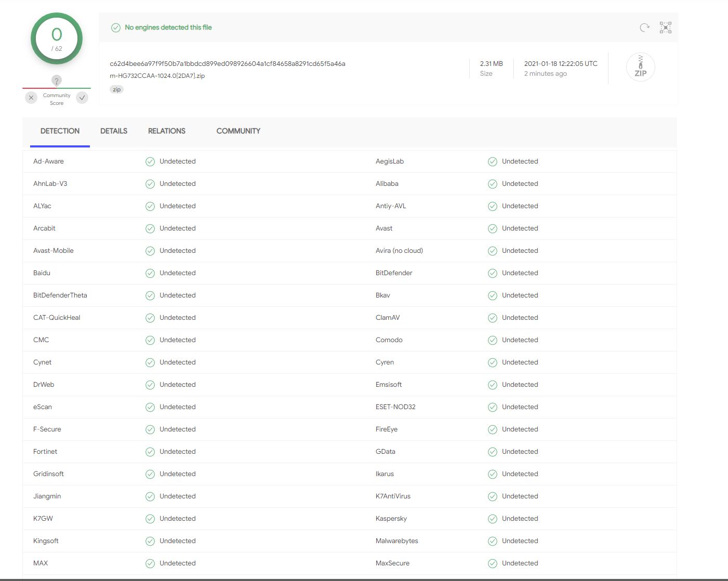This screenshot has height=581, width=728.
Task: Click Ad-Aware's undetected check icon
Action: [150, 161]
